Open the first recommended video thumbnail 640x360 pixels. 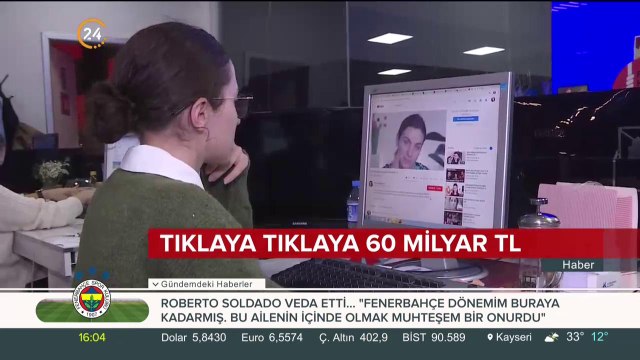(x=456, y=158)
